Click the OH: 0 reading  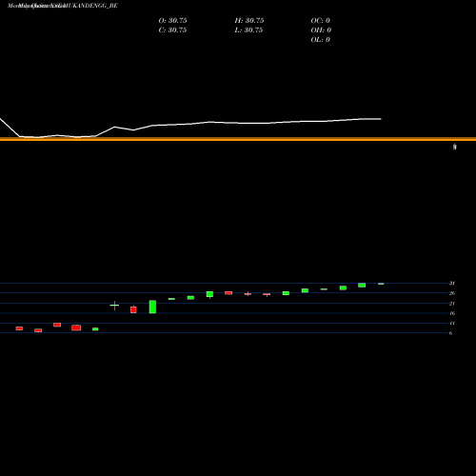pyautogui.click(x=321, y=30)
